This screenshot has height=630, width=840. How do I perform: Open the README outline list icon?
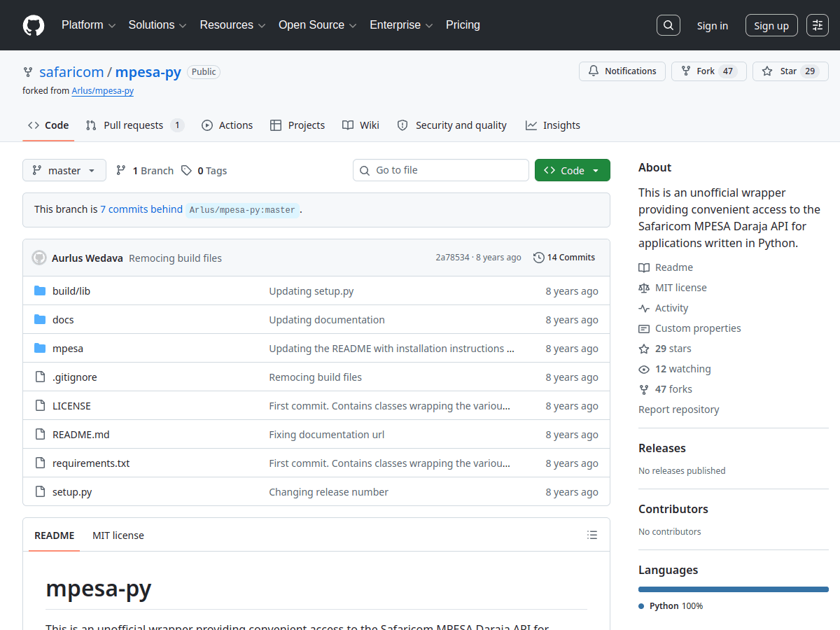(592, 535)
